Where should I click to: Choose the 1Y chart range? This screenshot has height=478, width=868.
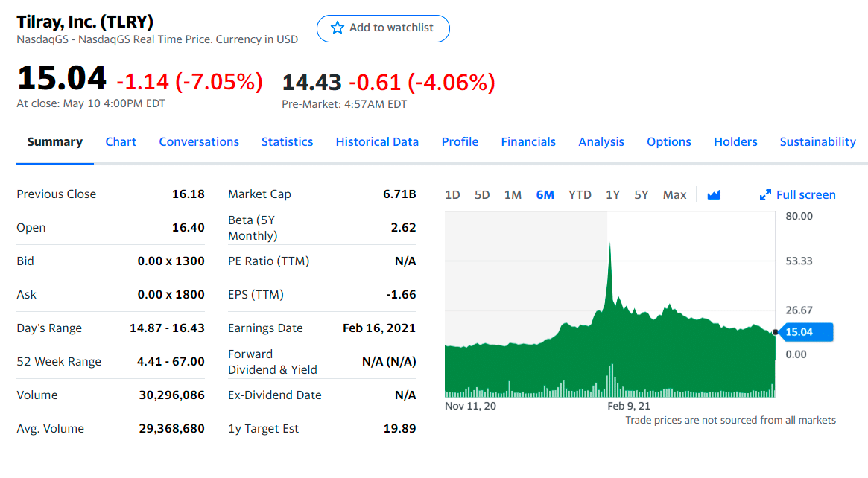[x=612, y=195]
